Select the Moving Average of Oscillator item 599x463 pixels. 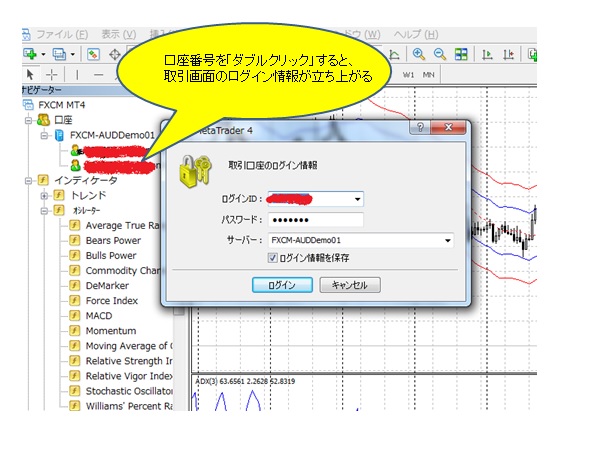[129, 346]
